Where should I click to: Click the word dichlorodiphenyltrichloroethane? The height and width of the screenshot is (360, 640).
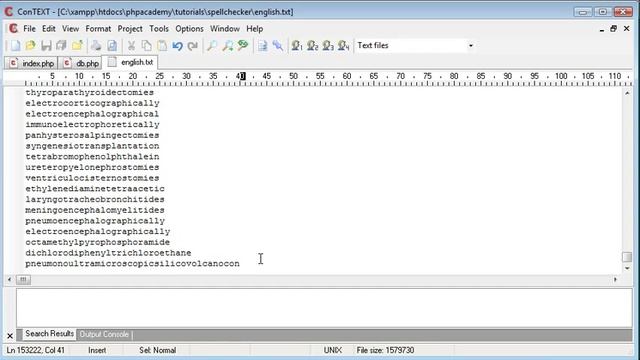pyautogui.click(x=108, y=253)
